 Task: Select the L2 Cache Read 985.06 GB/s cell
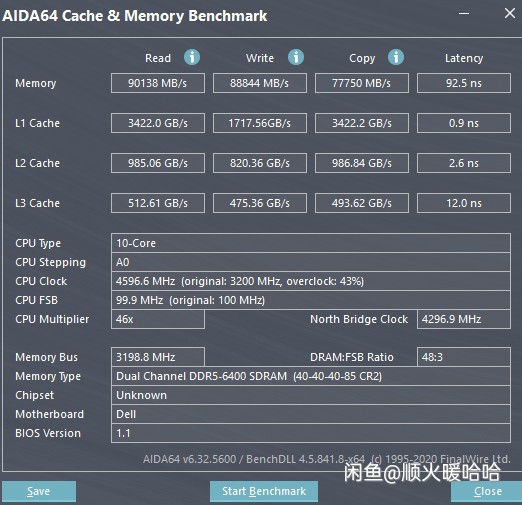pyautogui.click(x=158, y=163)
